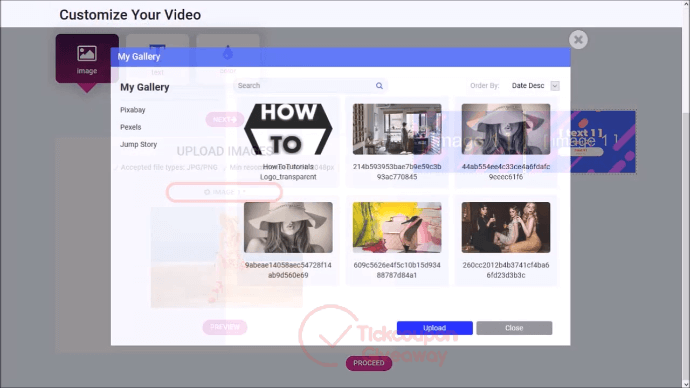The image size is (690, 388).
Task: Click the blue Upload button
Action: tap(435, 328)
